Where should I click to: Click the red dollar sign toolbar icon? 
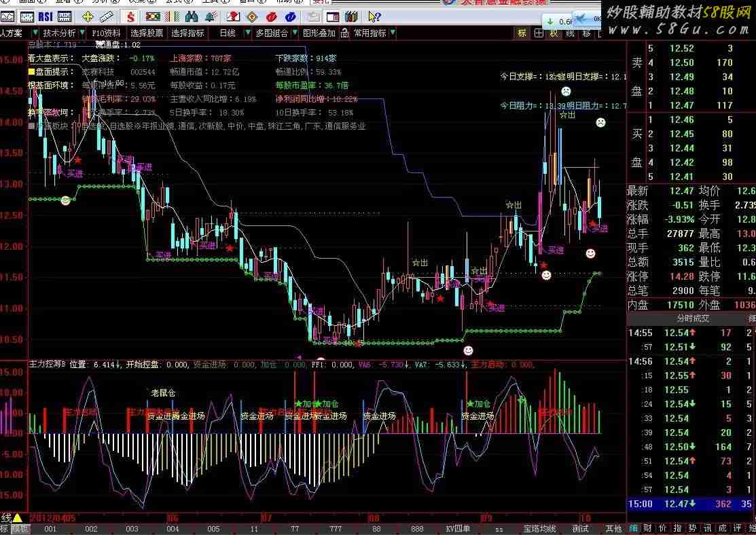131,16
